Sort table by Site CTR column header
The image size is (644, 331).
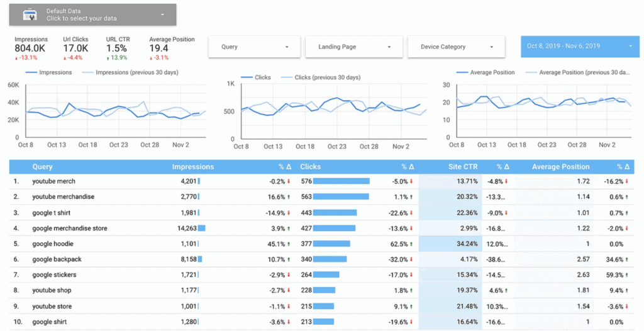pyautogui.click(x=463, y=167)
